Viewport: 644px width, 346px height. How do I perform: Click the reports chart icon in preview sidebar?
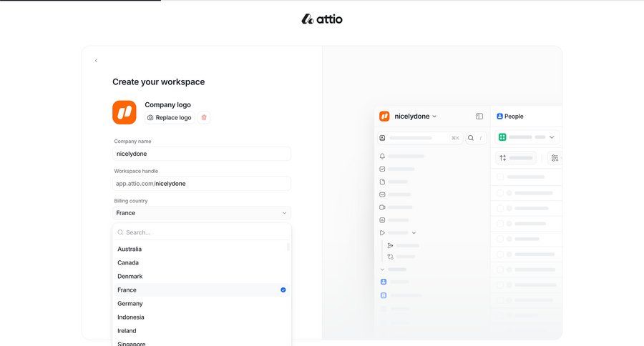pyautogui.click(x=382, y=220)
